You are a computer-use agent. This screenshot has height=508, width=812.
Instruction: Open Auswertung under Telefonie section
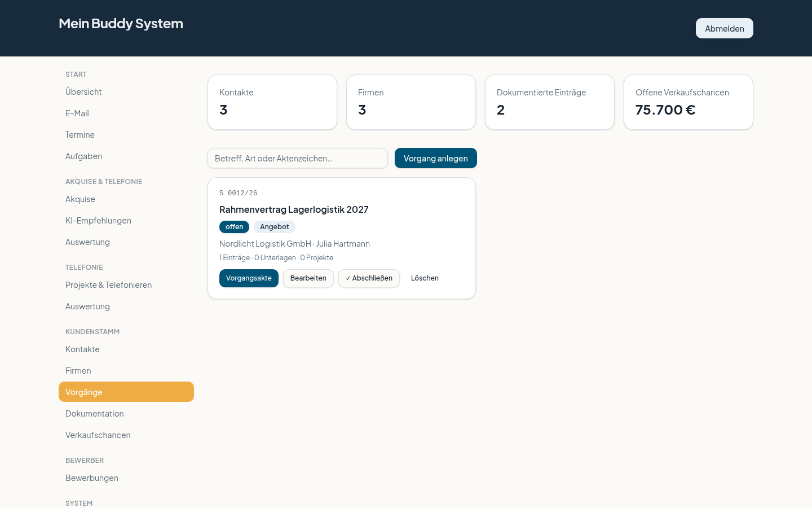click(x=126, y=306)
